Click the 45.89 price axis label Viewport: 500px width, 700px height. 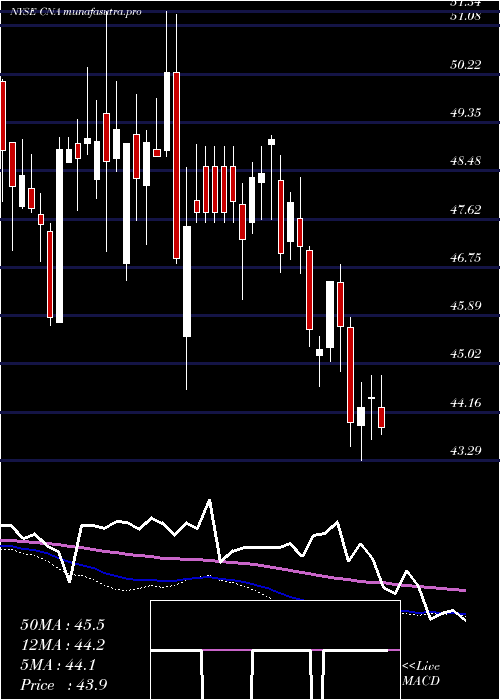point(466,306)
